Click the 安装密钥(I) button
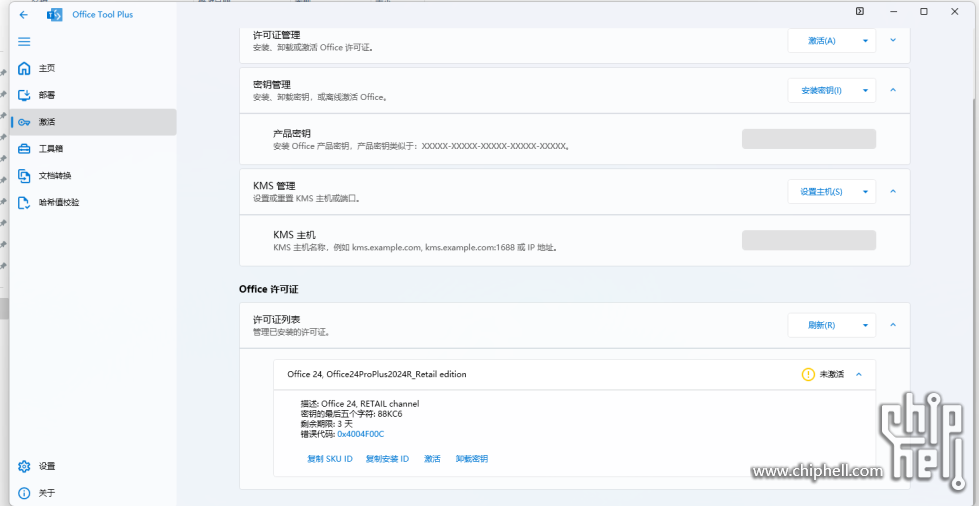 (822, 91)
